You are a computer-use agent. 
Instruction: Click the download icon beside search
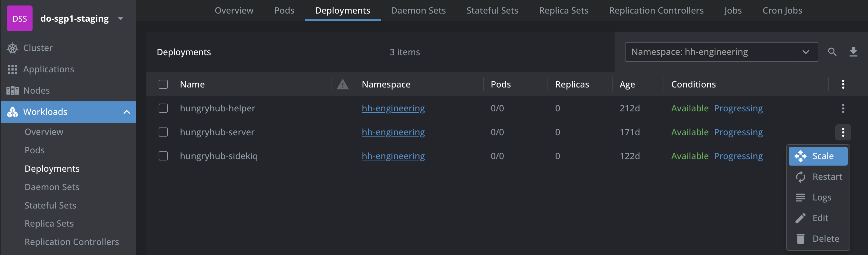click(853, 52)
